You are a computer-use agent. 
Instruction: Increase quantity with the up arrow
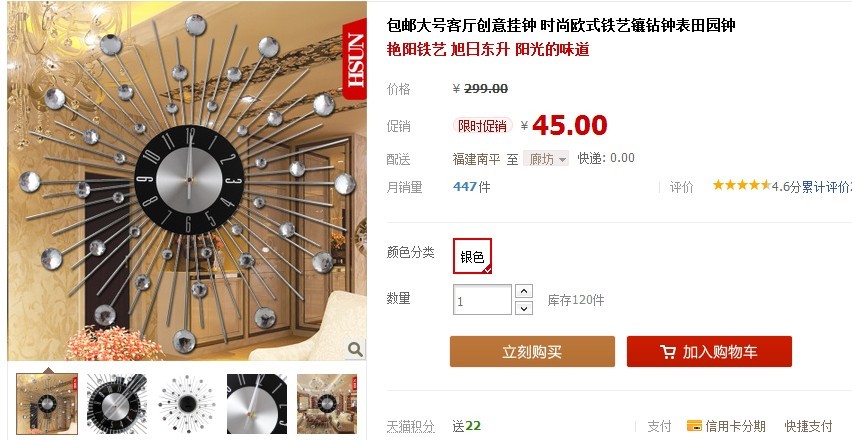523,291
